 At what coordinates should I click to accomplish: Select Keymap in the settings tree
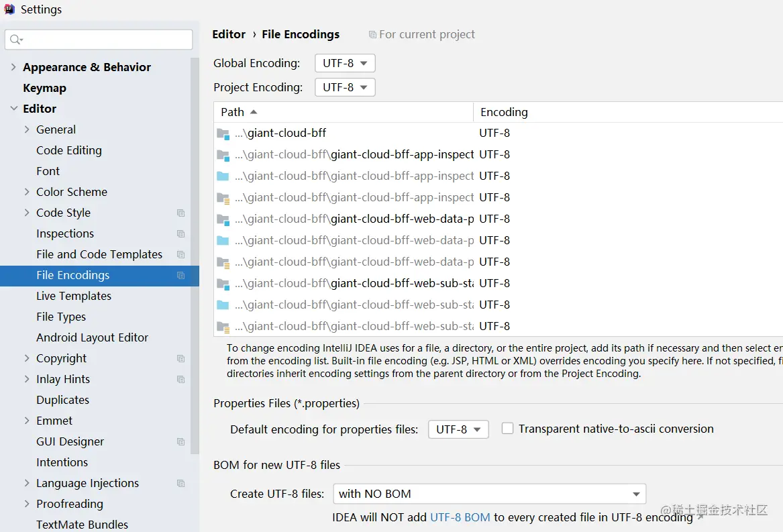pyautogui.click(x=44, y=88)
